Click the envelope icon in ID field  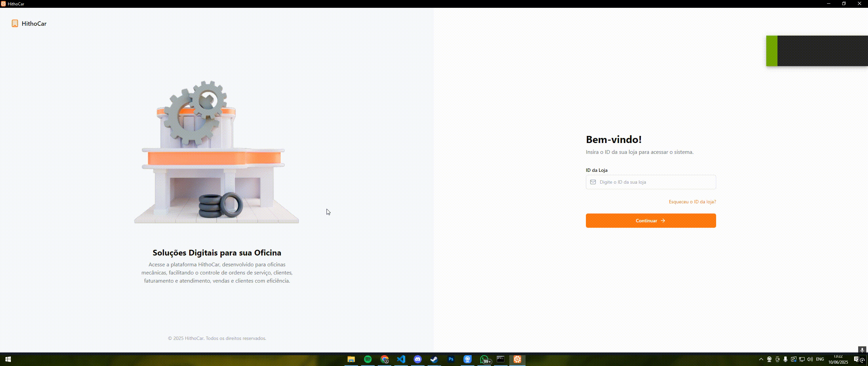593,182
